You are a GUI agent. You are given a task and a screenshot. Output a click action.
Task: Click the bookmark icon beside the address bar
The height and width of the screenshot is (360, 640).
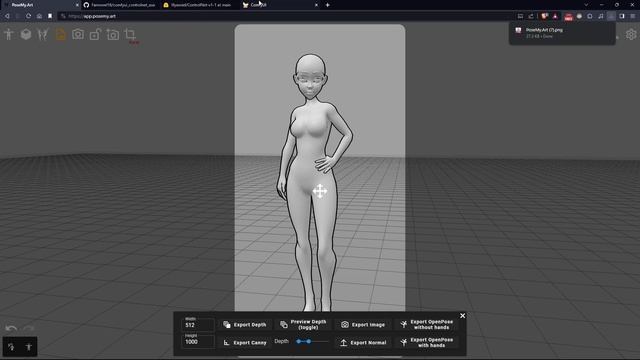(50, 16)
